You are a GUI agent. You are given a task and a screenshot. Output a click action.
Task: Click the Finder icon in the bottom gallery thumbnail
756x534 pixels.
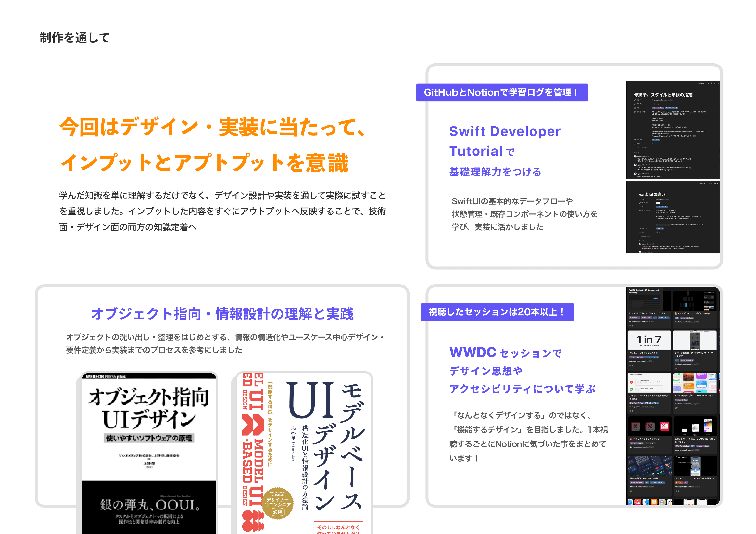pos(646,502)
